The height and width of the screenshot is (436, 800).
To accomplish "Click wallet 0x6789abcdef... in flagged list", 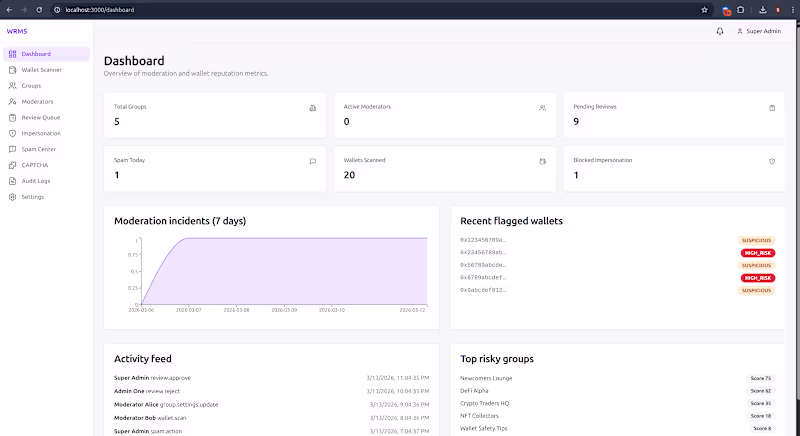I will point(483,277).
